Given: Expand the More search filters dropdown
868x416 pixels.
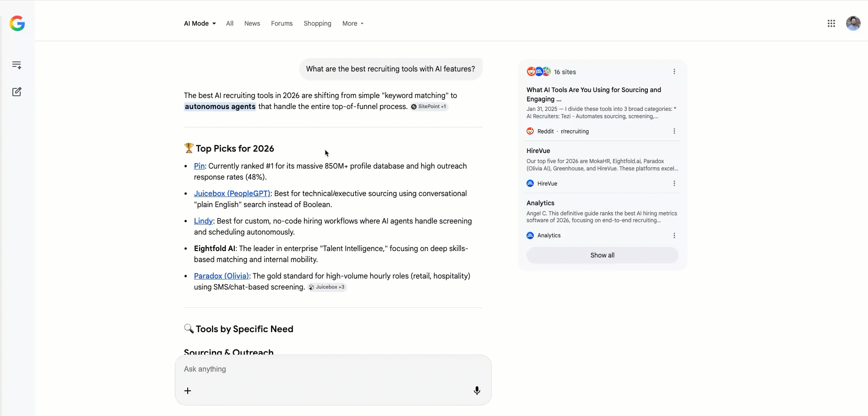Looking at the screenshot, I should pyautogui.click(x=353, y=23).
